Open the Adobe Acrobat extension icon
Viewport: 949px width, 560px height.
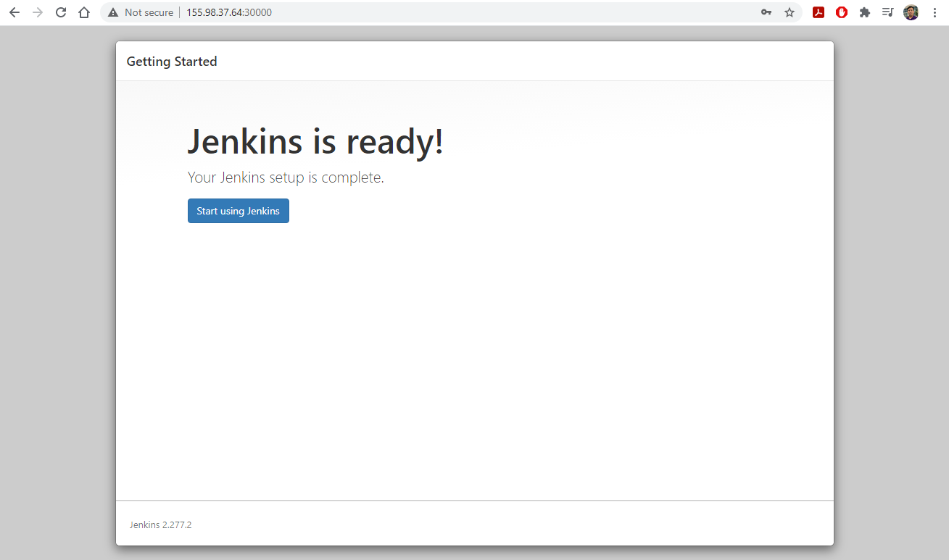click(819, 12)
